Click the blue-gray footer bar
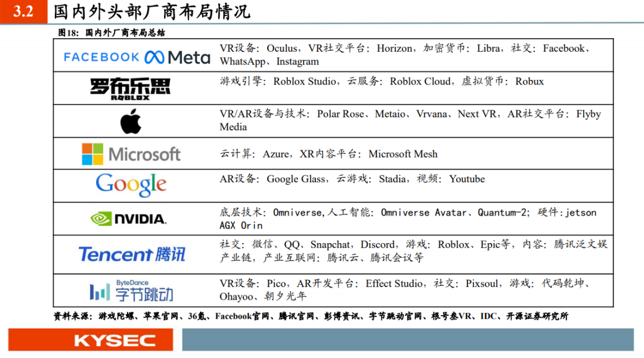The width and height of the screenshot is (644, 358). [407, 340]
